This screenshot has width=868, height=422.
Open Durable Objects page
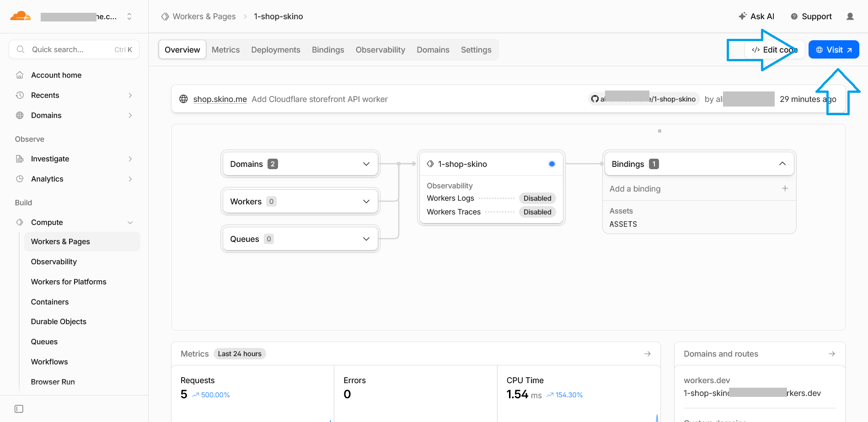(x=59, y=321)
